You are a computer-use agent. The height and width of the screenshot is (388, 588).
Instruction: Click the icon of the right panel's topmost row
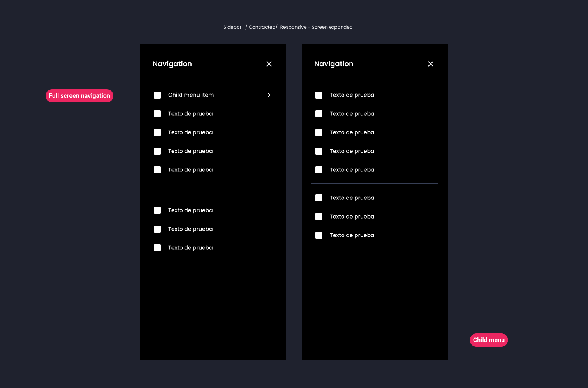[319, 95]
